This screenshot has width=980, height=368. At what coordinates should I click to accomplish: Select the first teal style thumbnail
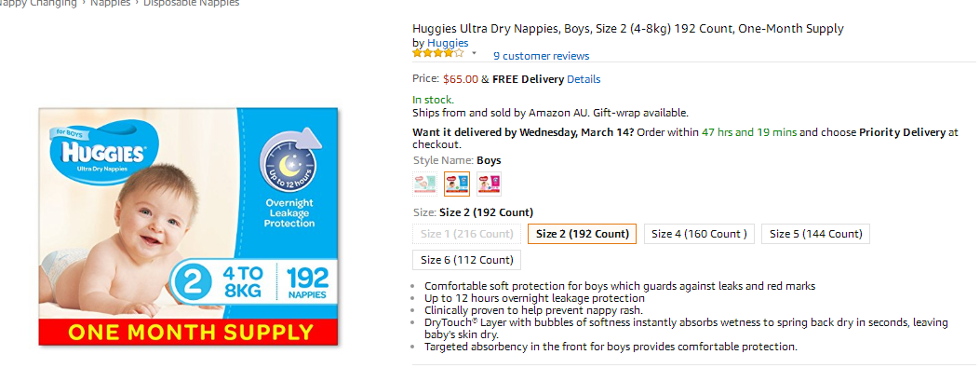425,184
